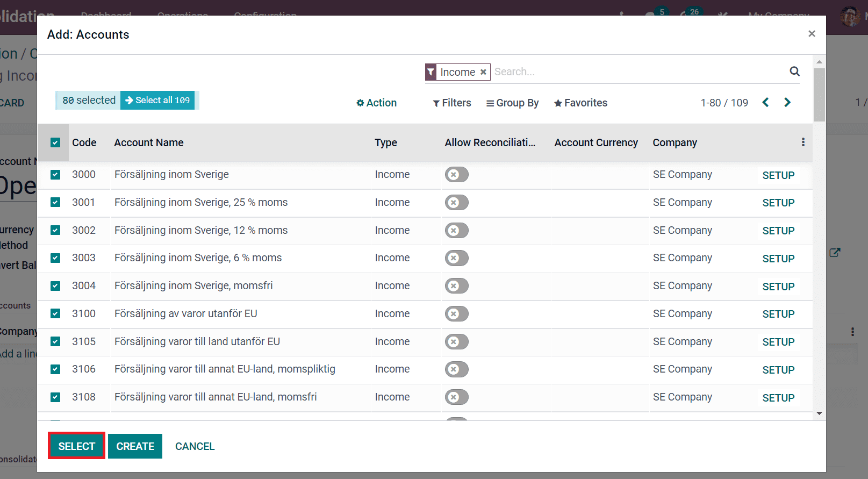Screen dimensions: 868x479
Task: Click the scrollbar down arrow
Action: coord(819,413)
